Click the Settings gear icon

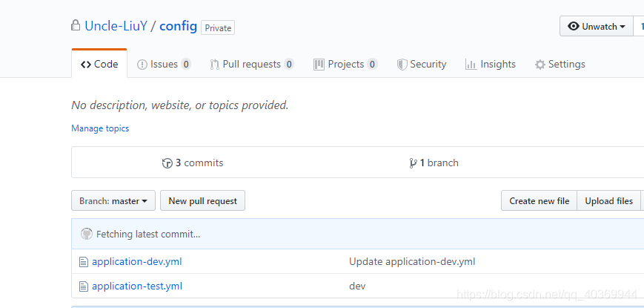click(x=540, y=65)
